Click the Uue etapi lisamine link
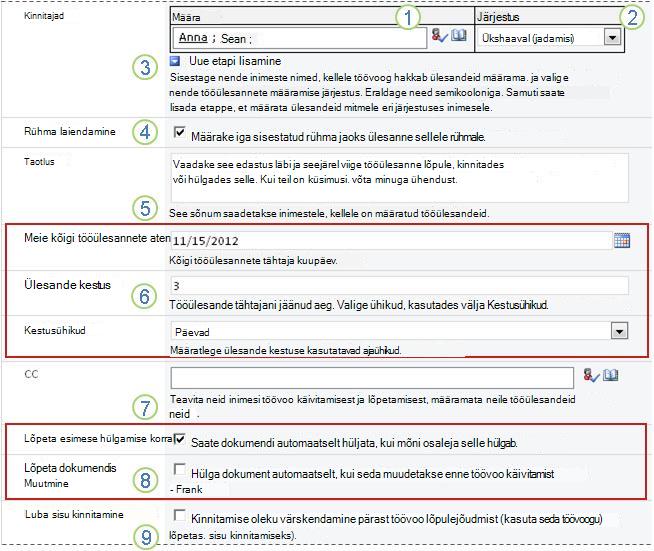The width and height of the screenshot is (654, 551). click(x=235, y=61)
